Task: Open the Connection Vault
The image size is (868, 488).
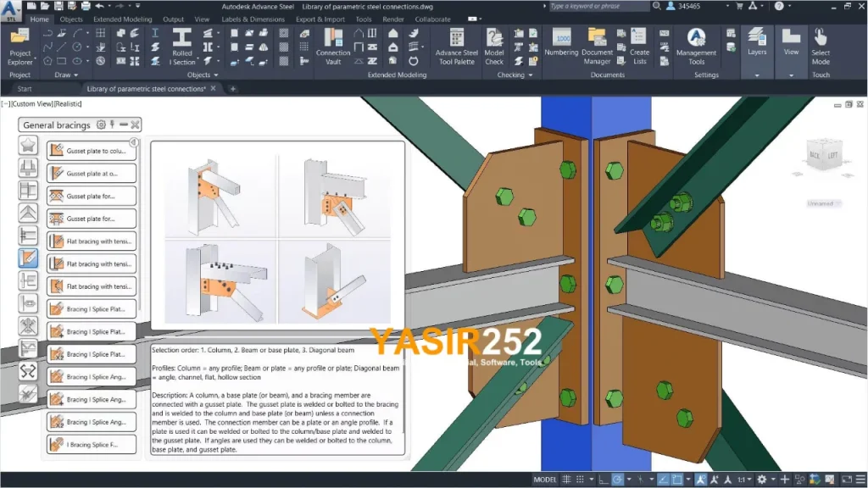Action: click(332, 47)
